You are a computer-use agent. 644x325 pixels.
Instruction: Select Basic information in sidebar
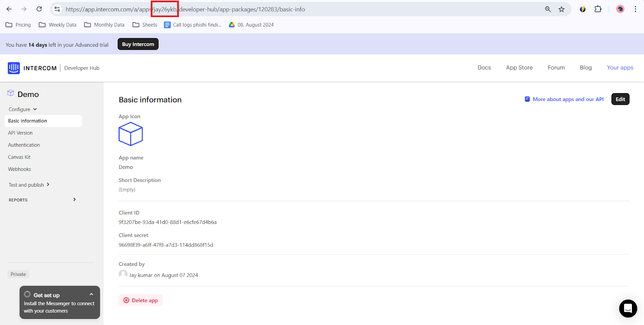43,121
